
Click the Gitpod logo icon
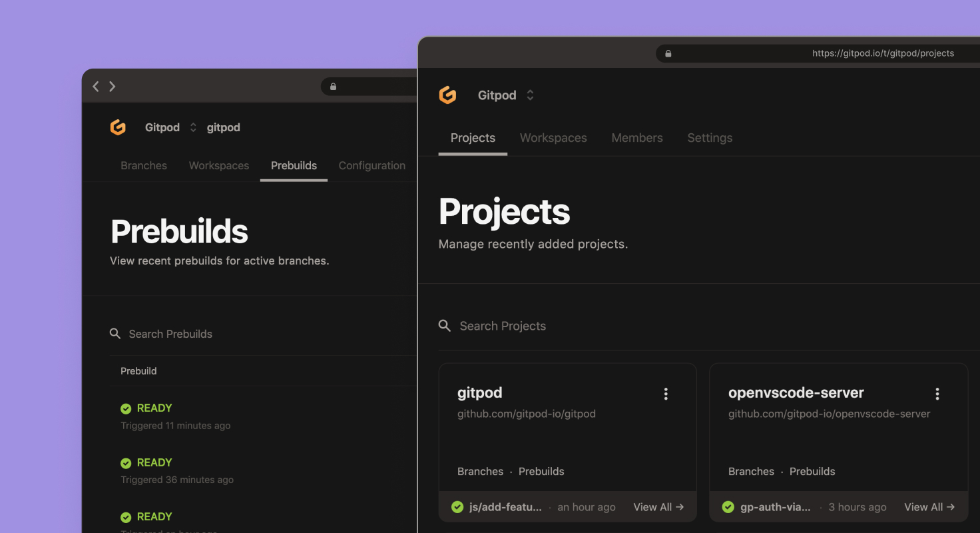[448, 95]
